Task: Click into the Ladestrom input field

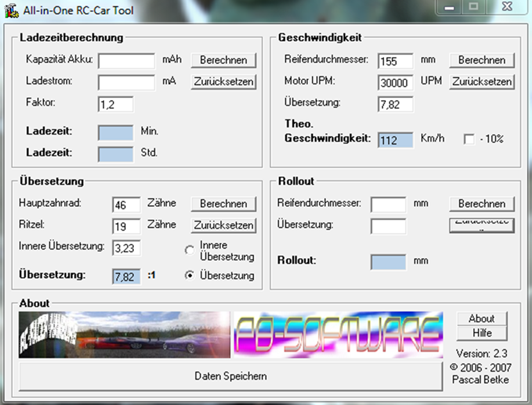Action: click(127, 83)
